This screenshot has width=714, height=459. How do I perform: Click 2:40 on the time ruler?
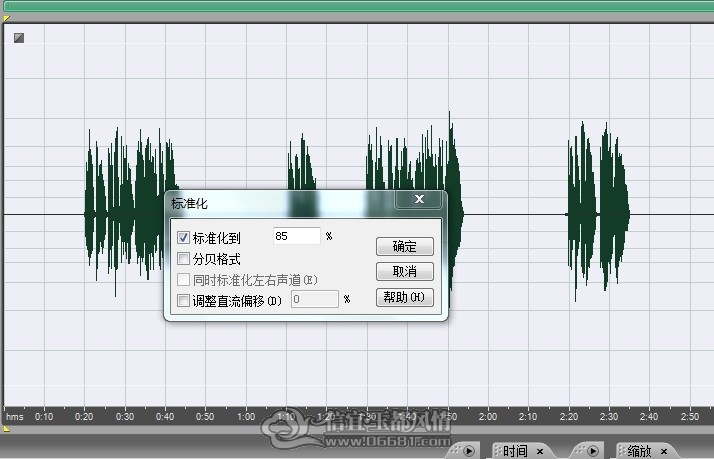[x=649, y=417]
